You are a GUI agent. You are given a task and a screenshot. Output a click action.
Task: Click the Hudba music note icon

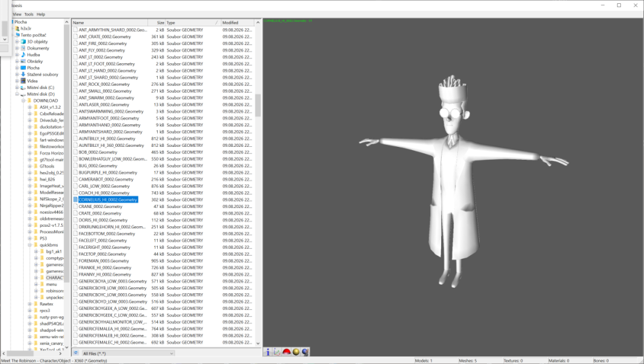click(23, 55)
